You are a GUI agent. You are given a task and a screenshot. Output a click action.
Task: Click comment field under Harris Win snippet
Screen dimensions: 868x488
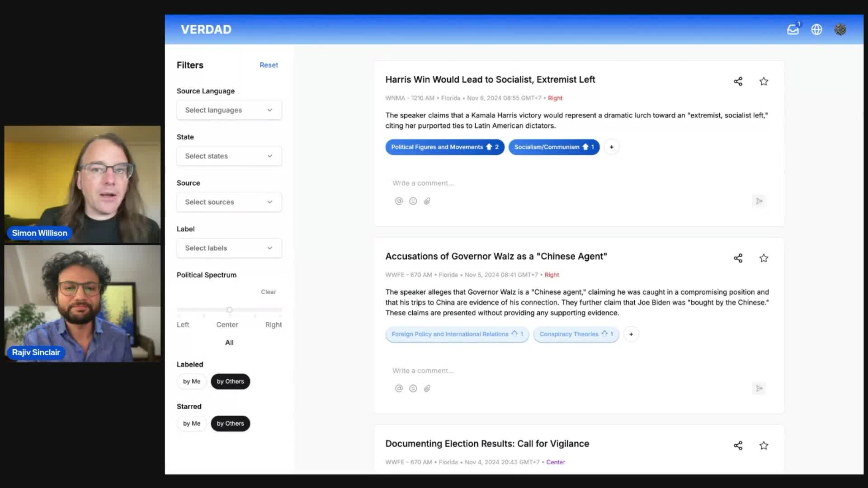point(578,183)
